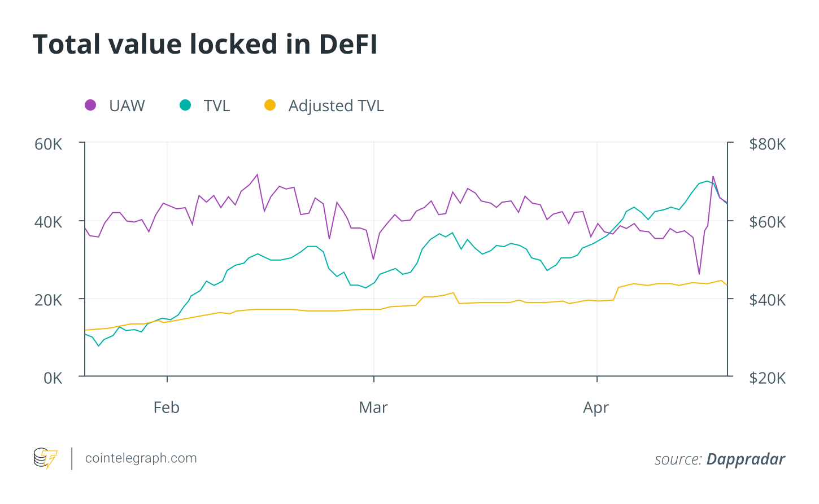
Task: Select the Mar axis label
Action: coord(373,407)
